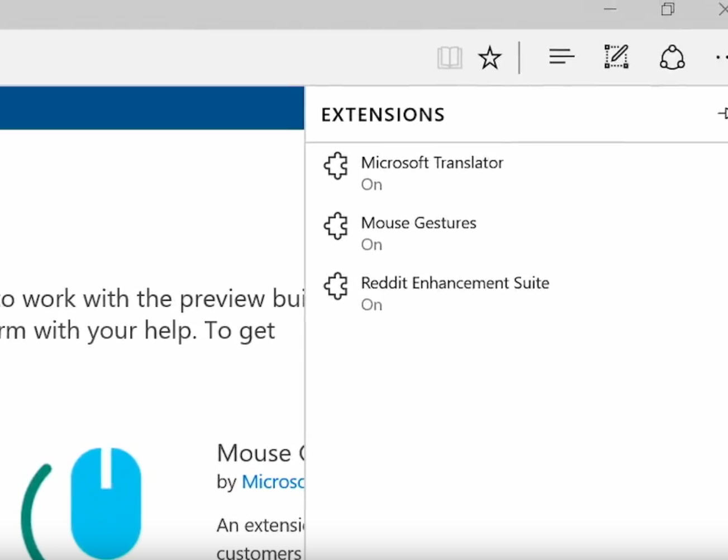Open Reddit Enhancement Suite extension entry

pos(517,293)
